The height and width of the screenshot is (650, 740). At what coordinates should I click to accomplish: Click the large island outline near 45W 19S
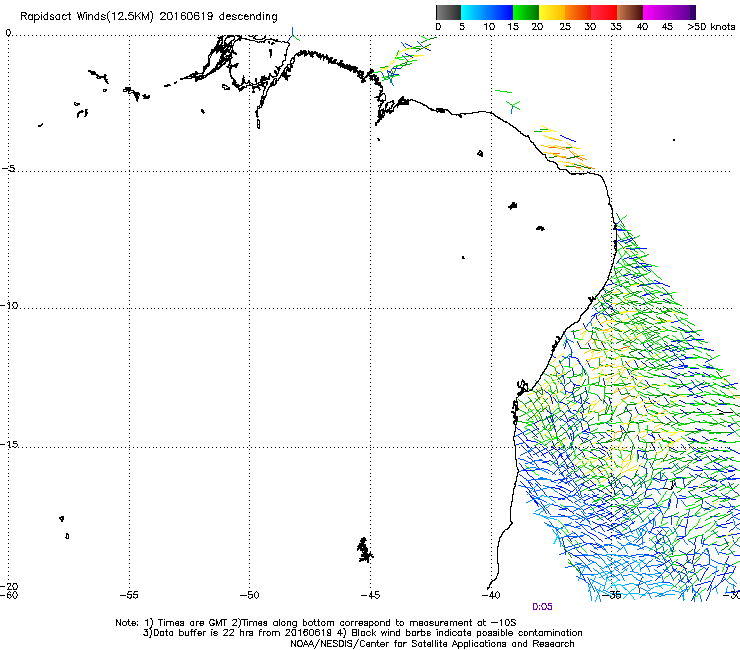[x=364, y=550]
